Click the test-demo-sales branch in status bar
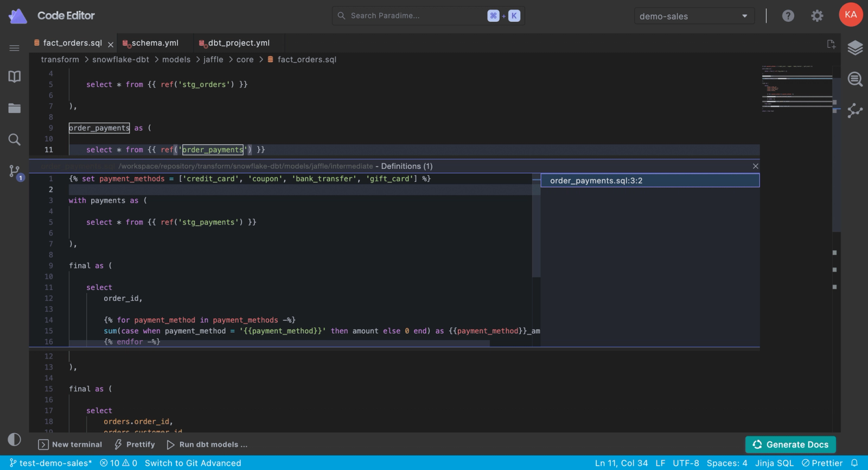Viewport: 868px width, 470px height. pos(50,463)
